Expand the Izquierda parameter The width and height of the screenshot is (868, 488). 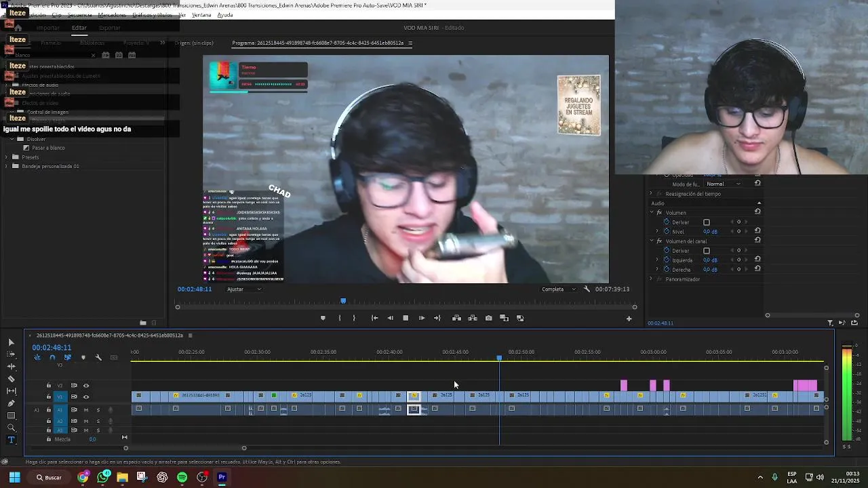(x=657, y=260)
